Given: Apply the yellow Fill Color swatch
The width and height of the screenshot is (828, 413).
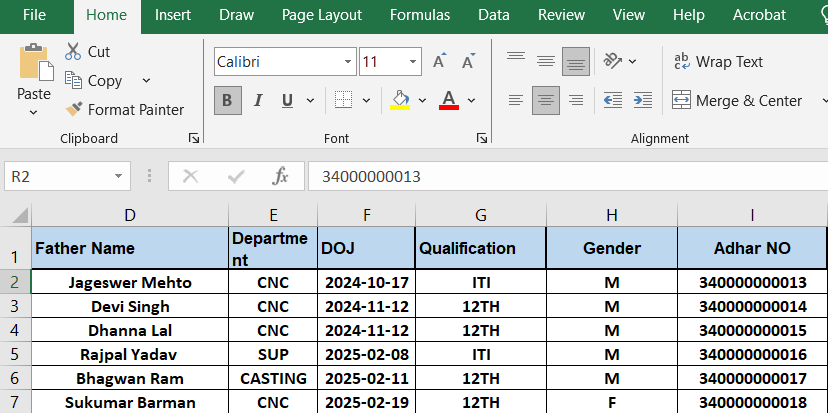Looking at the screenshot, I should click(400, 100).
